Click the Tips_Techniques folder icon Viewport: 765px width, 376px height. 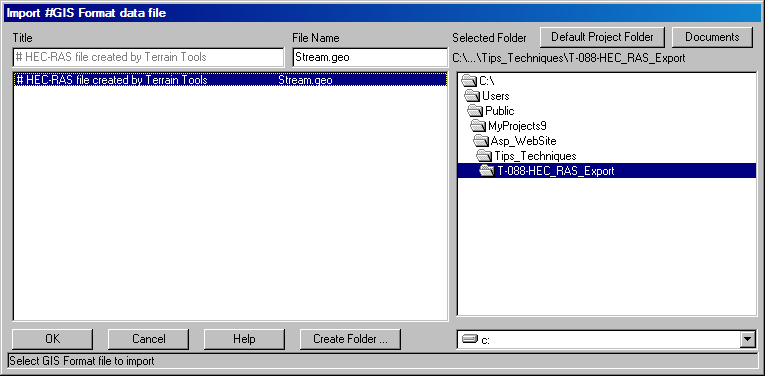484,156
